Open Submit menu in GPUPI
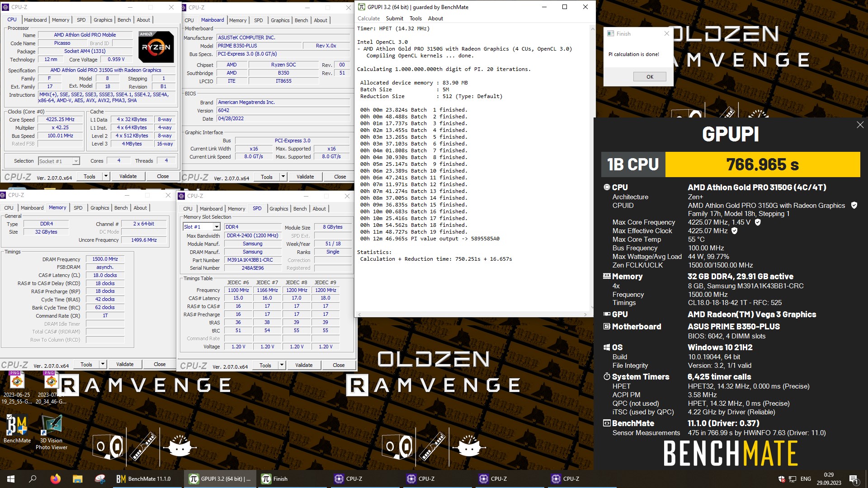This screenshot has width=868, height=488. [x=394, y=19]
